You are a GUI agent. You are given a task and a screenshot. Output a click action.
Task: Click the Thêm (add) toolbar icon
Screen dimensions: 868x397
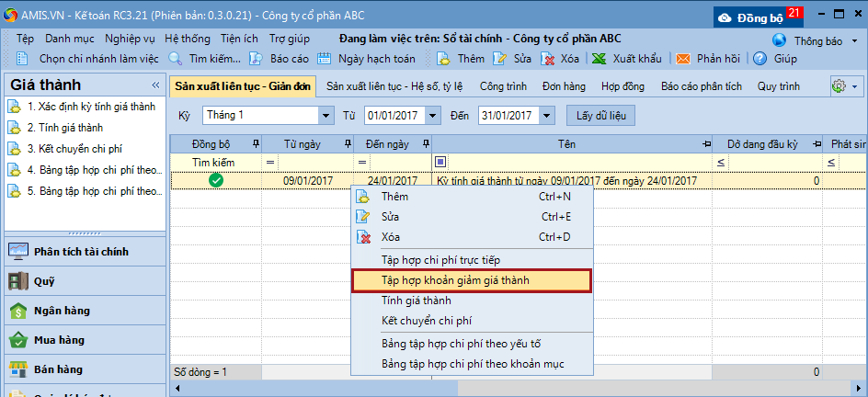(x=443, y=58)
